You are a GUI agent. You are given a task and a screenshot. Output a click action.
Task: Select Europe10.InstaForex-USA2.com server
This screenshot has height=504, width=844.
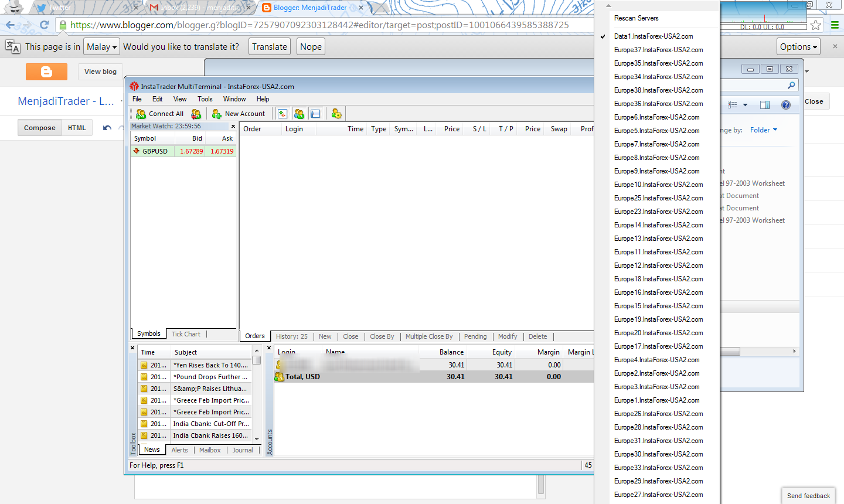(657, 185)
